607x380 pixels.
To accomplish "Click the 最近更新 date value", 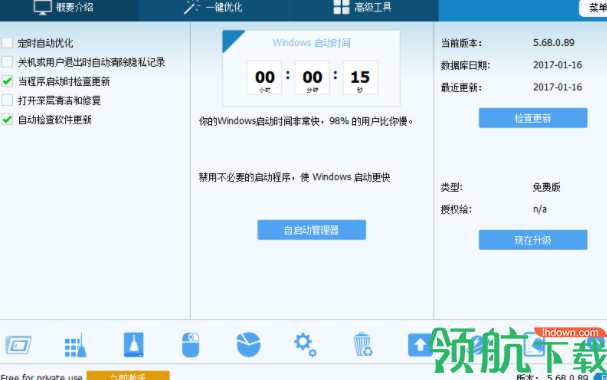I will click(x=557, y=87).
